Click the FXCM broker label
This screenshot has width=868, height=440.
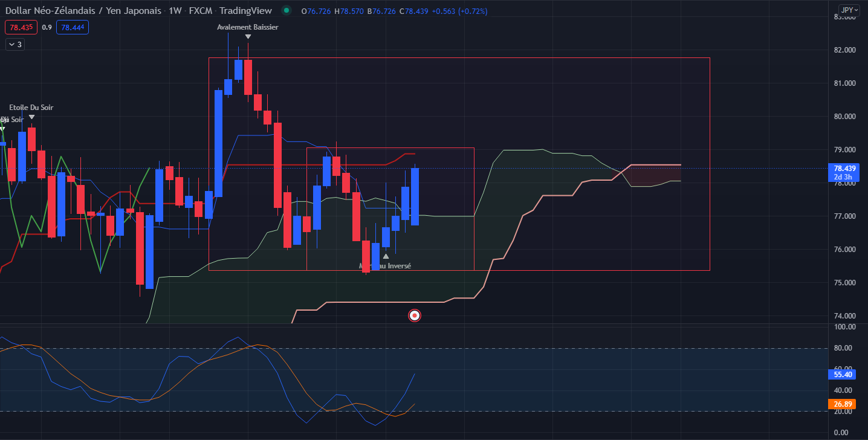pyautogui.click(x=201, y=11)
